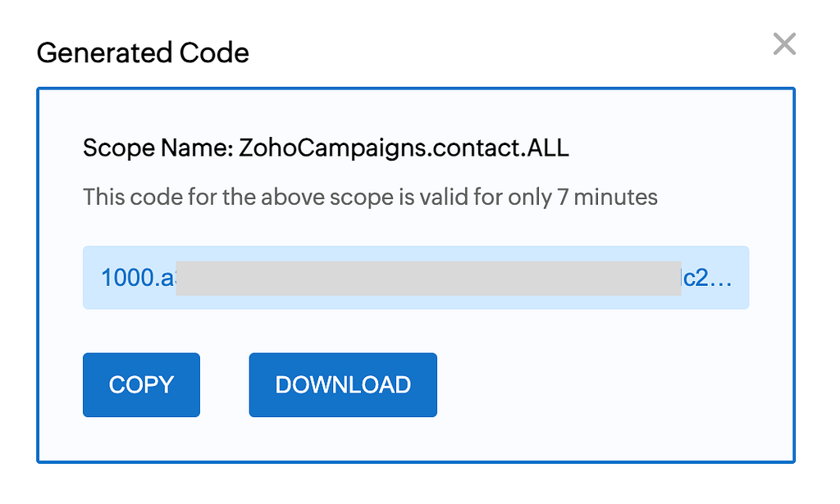840x504 pixels.
Task: Click the word 'DOWNLOAD' on blue button
Action: pos(343,384)
